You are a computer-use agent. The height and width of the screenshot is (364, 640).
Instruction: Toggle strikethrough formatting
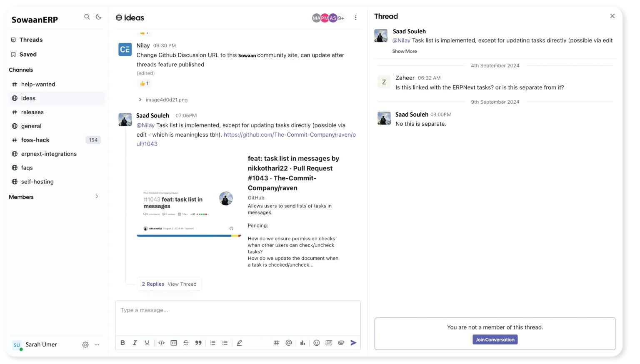(186, 343)
